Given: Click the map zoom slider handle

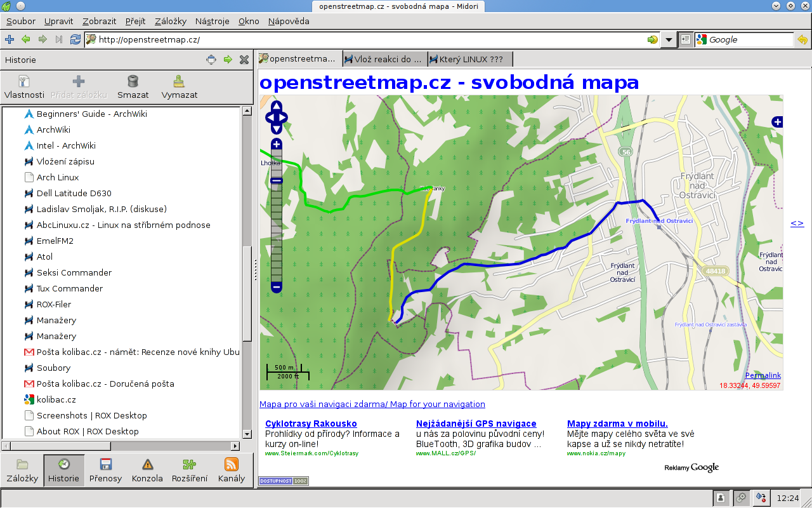Looking at the screenshot, I should [277, 181].
